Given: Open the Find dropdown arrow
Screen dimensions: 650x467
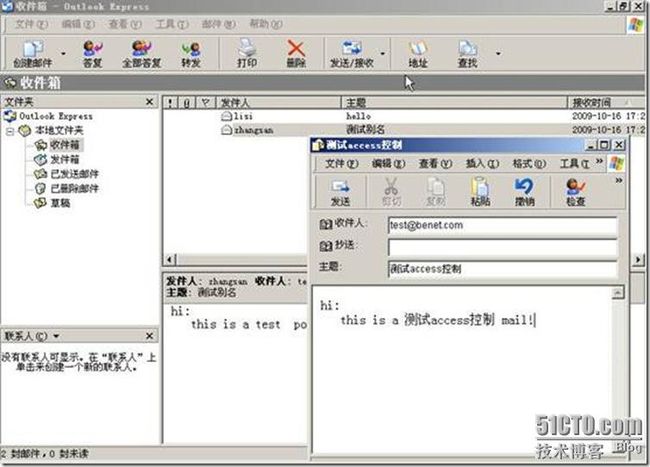Looking at the screenshot, I should pyautogui.click(x=498, y=53).
